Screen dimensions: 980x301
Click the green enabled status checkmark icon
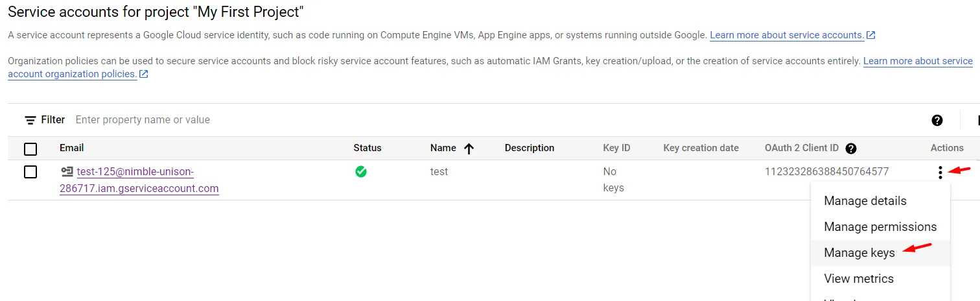pos(361,172)
